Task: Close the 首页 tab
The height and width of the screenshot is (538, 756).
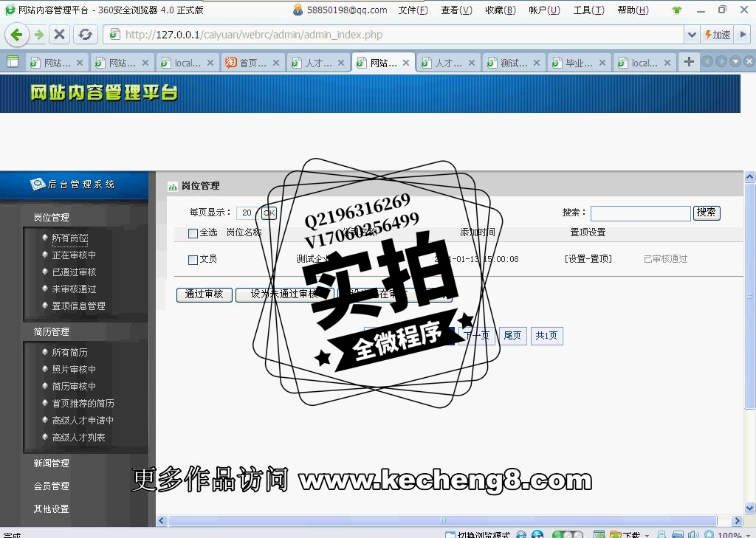Action: pyautogui.click(x=276, y=63)
